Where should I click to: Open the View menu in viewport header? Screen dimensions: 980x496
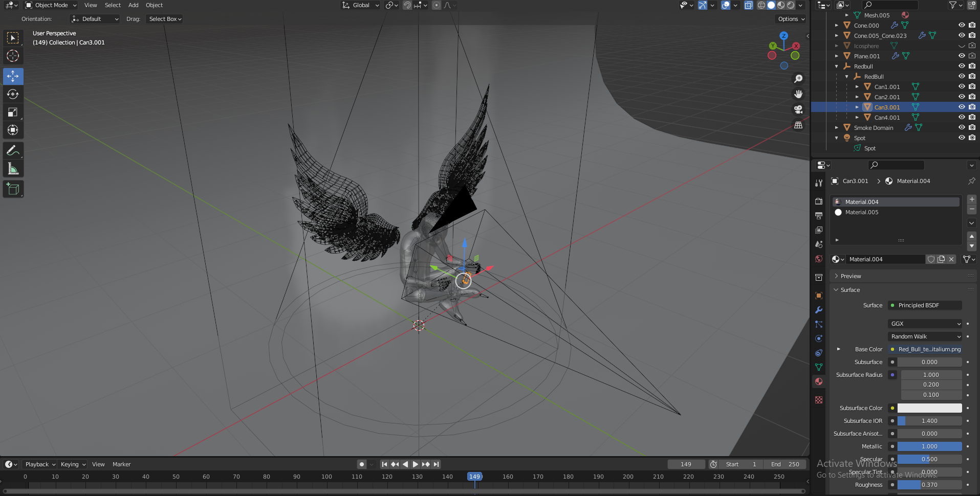click(x=91, y=5)
